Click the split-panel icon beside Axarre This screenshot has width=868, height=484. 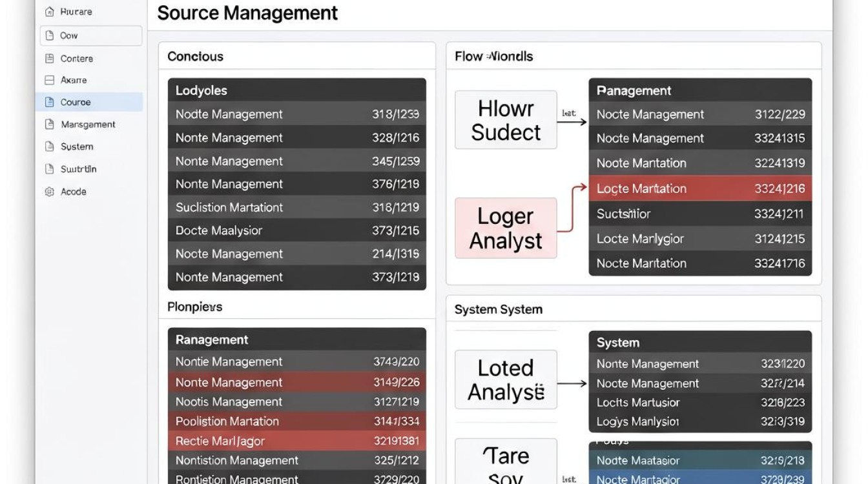(x=49, y=80)
